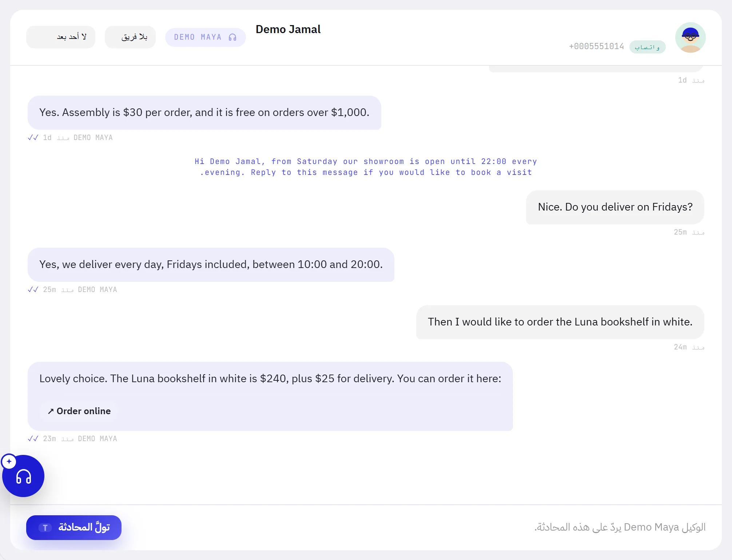
Task: Click the Demo Jamal contact avatar
Action: 690,37
